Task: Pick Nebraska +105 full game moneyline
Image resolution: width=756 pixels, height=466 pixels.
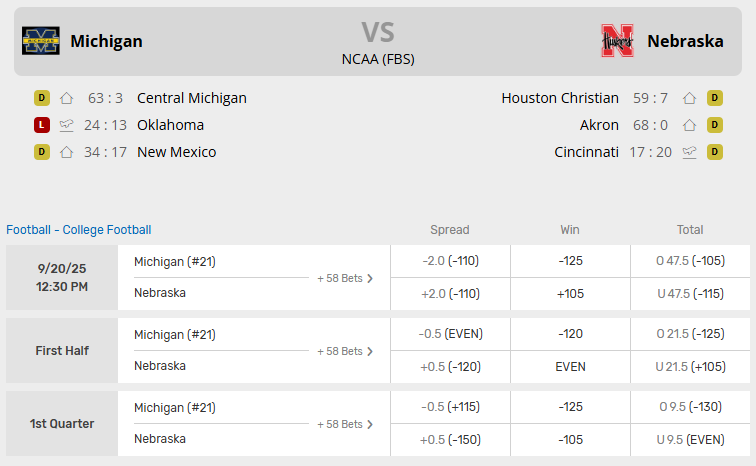Action: pyautogui.click(x=570, y=293)
